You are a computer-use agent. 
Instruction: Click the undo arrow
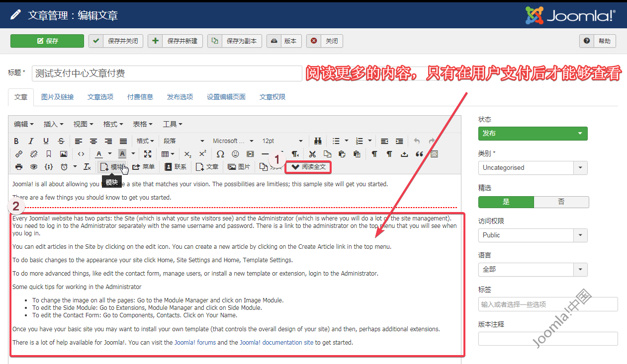click(x=417, y=141)
